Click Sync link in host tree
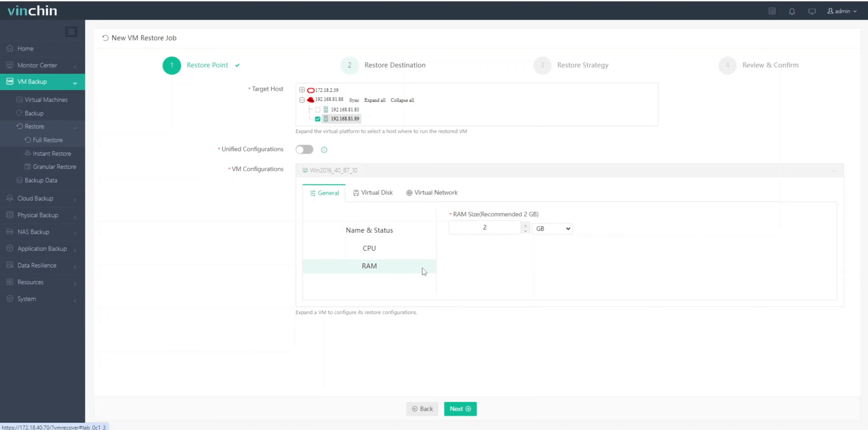 pyautogui.click(x=354, y=100)
